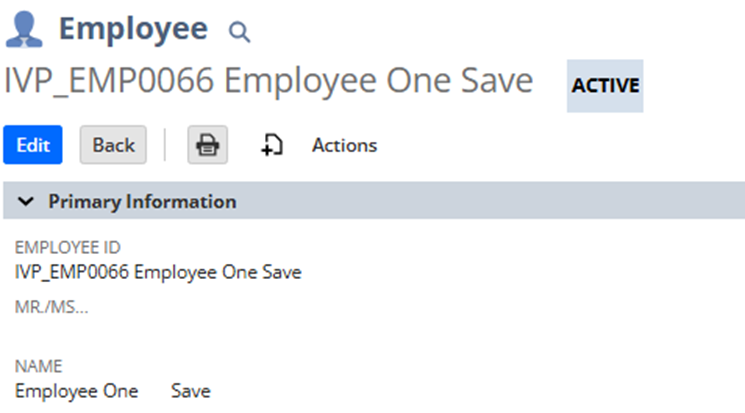Click the blue Edit button
The image size is (745, 413).
(x=33, y=145)
